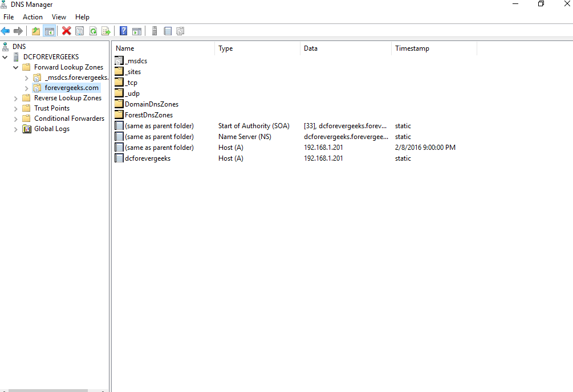
Task: Expand the Global Logs node
Action: tap(16, 129)
